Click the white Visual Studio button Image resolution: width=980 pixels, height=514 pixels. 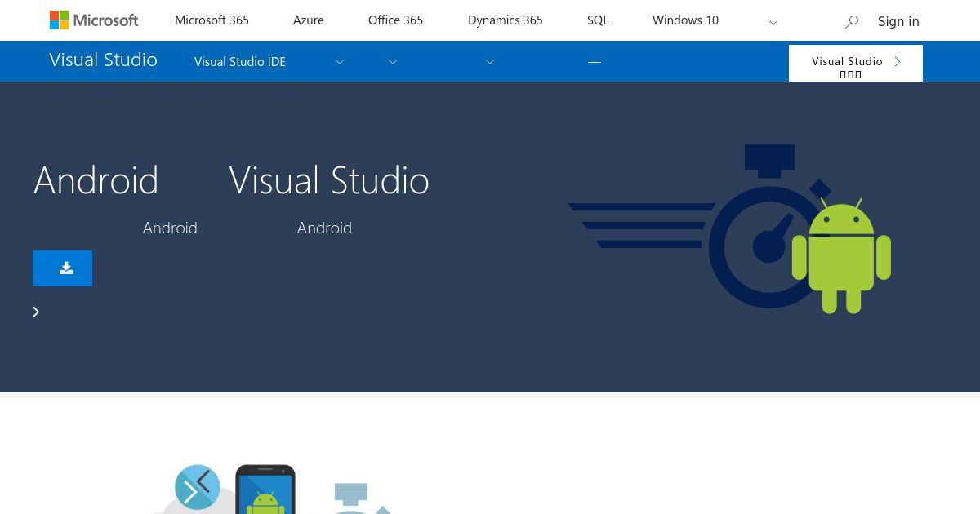click(x=856, y=63)
